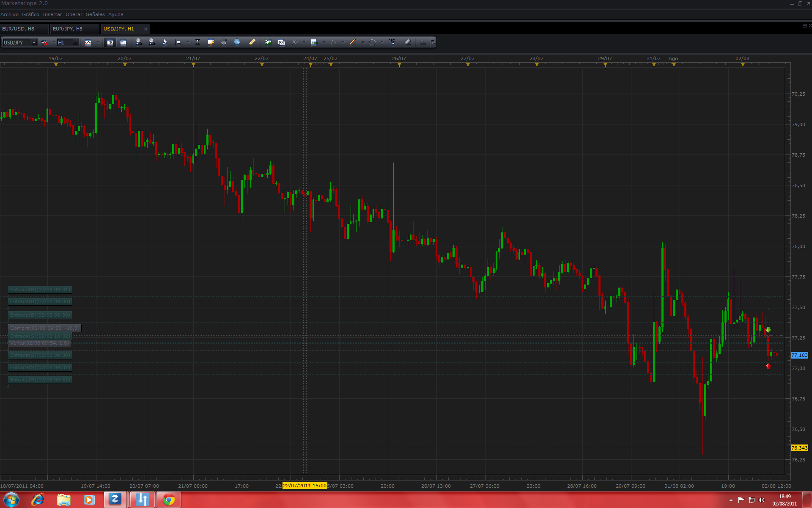Viewport: 812px width, 508px height.
Task: Click the Compra(02/08 09:20, -16,5) label
Action: (x=44, y=328)
